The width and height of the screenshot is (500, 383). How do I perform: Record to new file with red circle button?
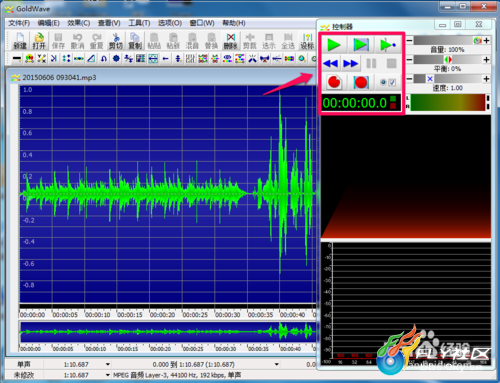(x=334, y=82)
